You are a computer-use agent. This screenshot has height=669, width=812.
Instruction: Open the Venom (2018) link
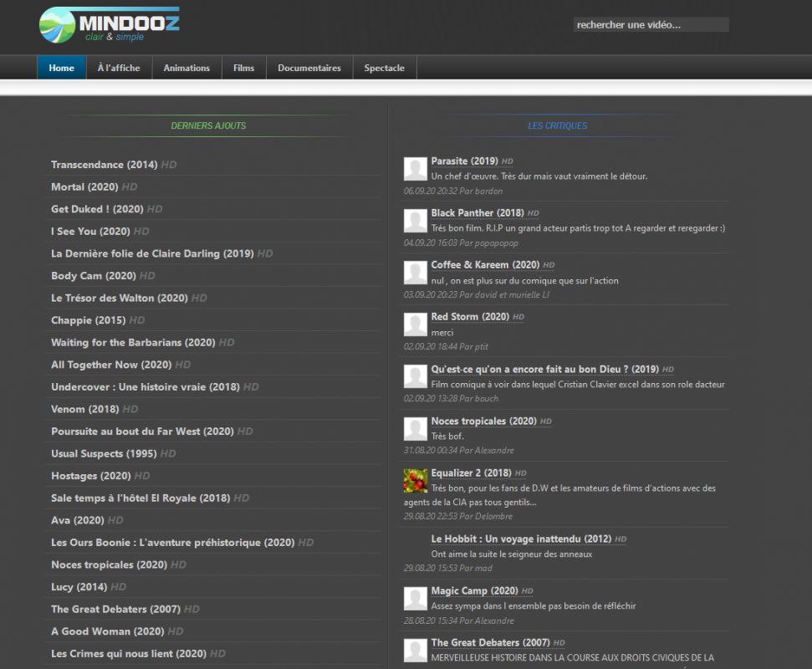click(85, 409)
